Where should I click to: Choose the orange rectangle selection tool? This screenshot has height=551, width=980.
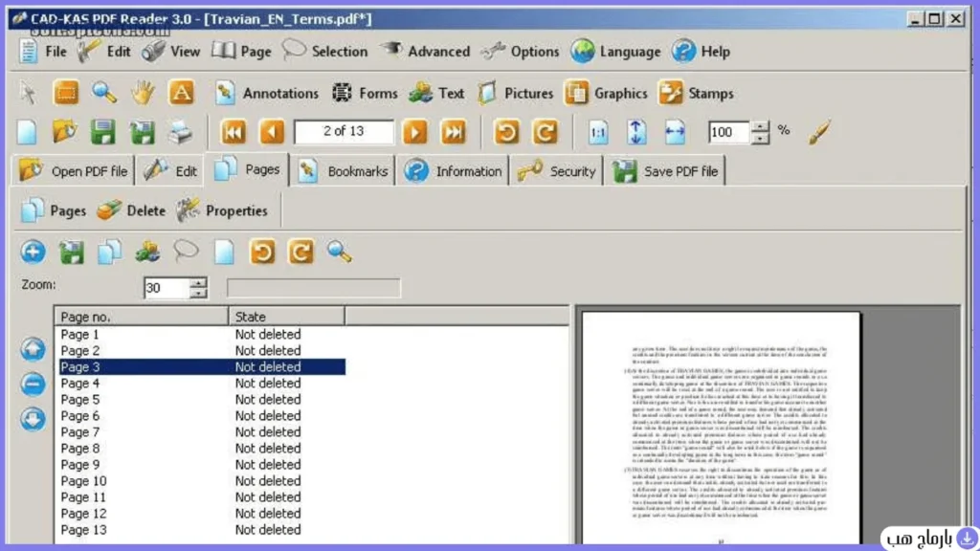(66, 93)
